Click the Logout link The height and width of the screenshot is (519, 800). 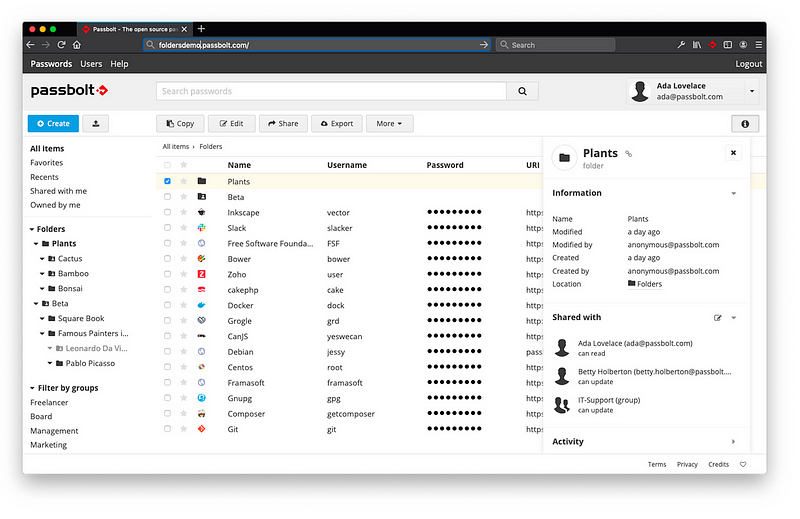pyautogui.click(x=748, y=64)
